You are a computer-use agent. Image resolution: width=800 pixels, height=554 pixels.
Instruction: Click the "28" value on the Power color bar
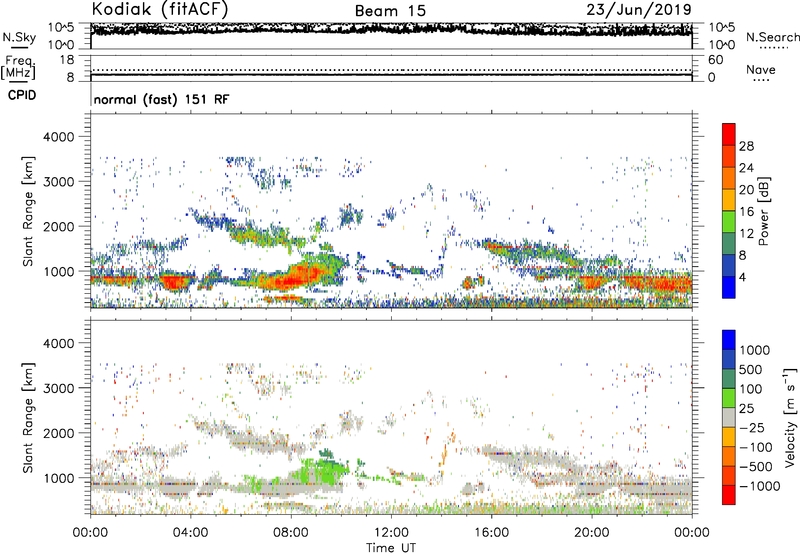point(746,146)
